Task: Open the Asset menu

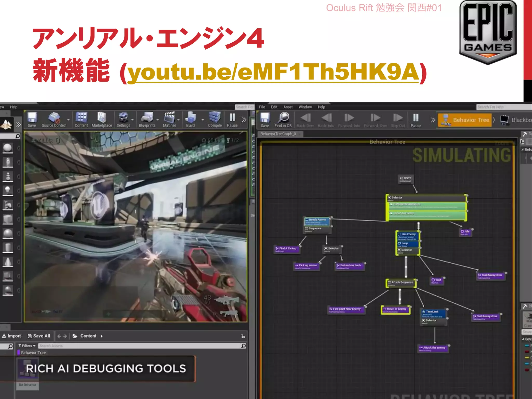Action: tap(288, 107)
